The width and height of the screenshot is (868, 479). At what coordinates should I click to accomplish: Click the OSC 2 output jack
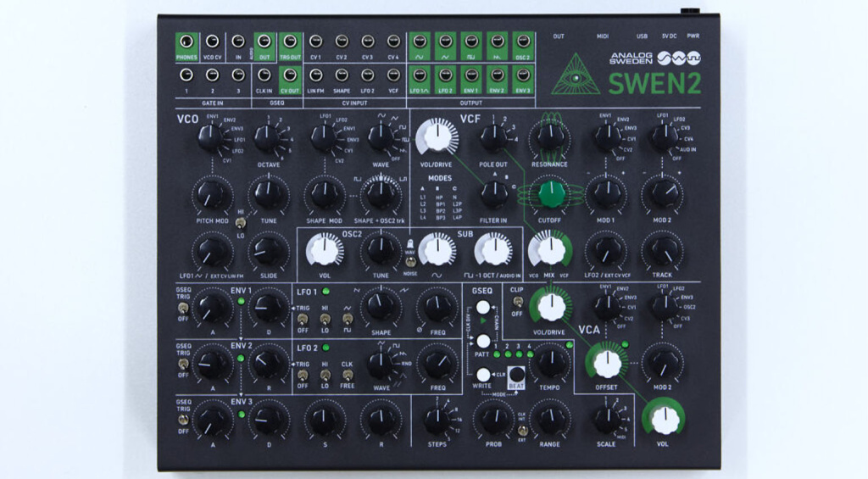522,41
